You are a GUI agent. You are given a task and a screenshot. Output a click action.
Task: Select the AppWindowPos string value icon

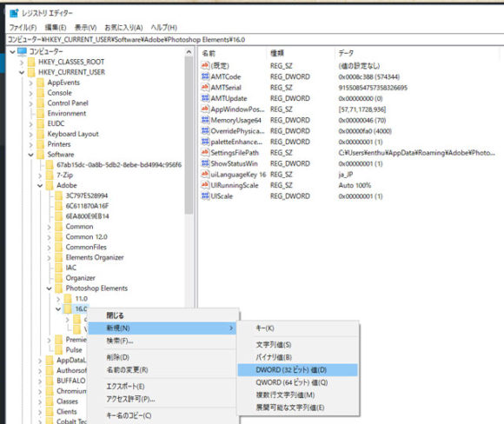205,109
